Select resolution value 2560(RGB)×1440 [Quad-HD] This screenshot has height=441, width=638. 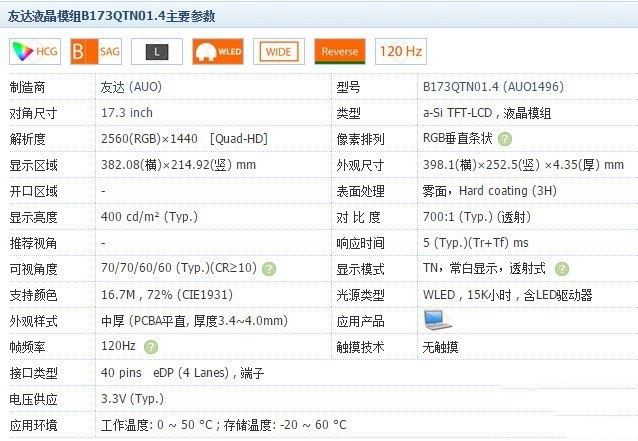pos(184,139)
